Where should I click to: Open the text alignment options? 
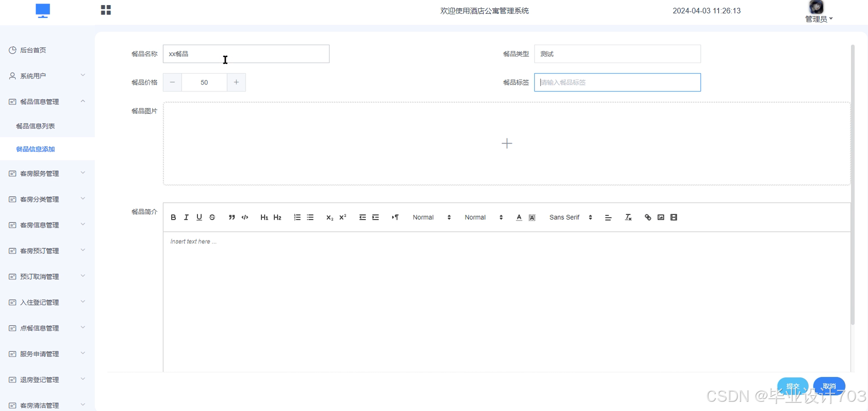click(x=608, y=217)
